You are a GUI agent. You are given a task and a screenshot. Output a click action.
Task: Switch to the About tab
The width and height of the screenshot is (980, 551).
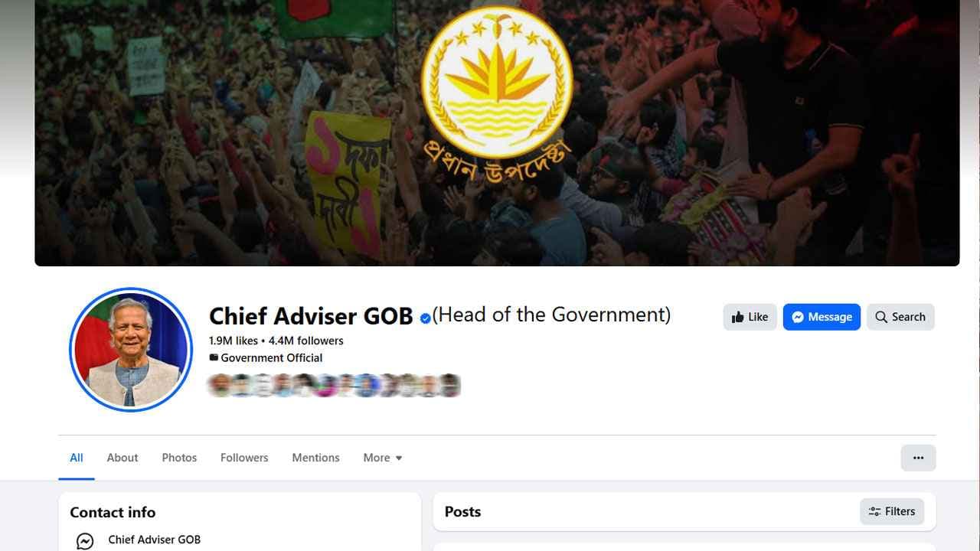pos(122,458)
